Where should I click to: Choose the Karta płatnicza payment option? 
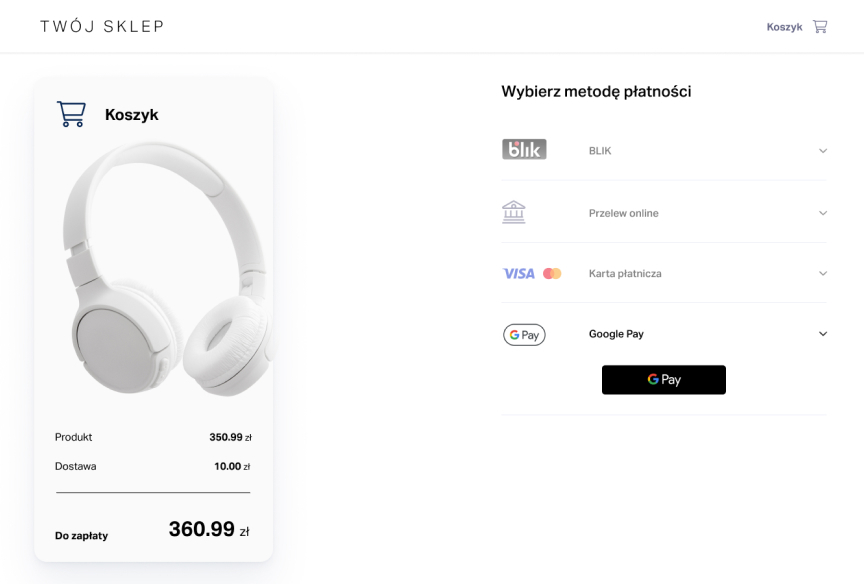click(625, 273)
